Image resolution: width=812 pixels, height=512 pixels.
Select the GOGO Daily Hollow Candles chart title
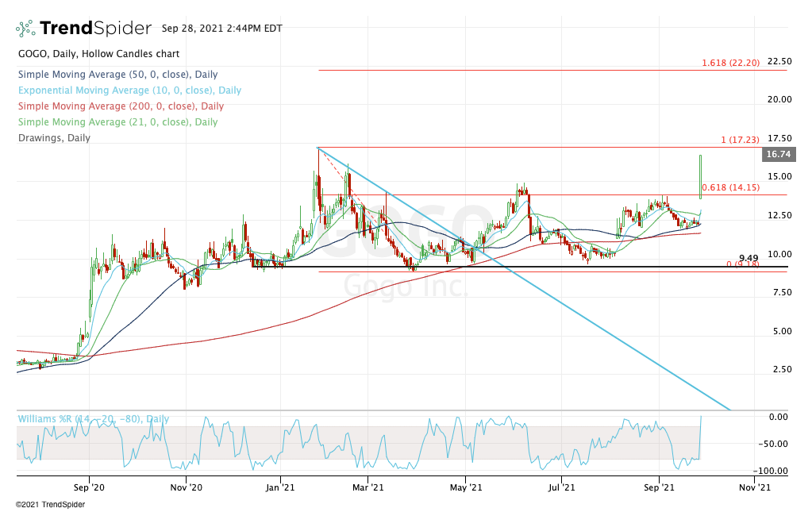(x=98, y=54)
